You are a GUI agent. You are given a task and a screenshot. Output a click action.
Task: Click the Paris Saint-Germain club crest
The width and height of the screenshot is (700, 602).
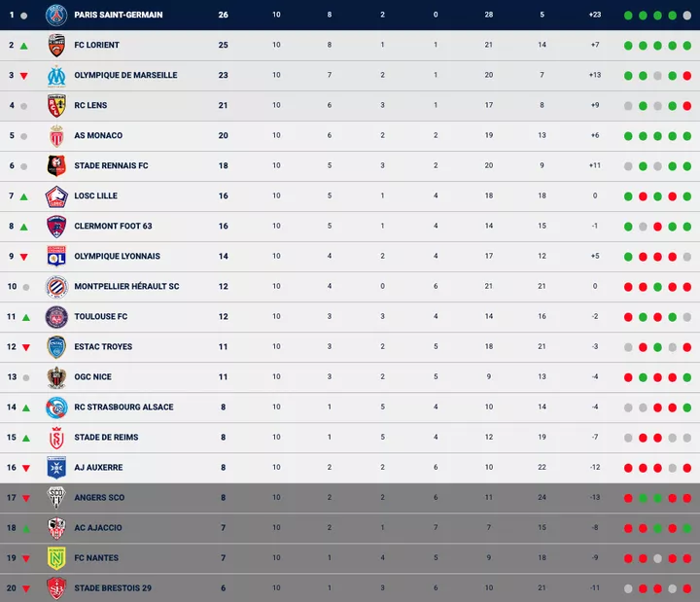(55, 15)
